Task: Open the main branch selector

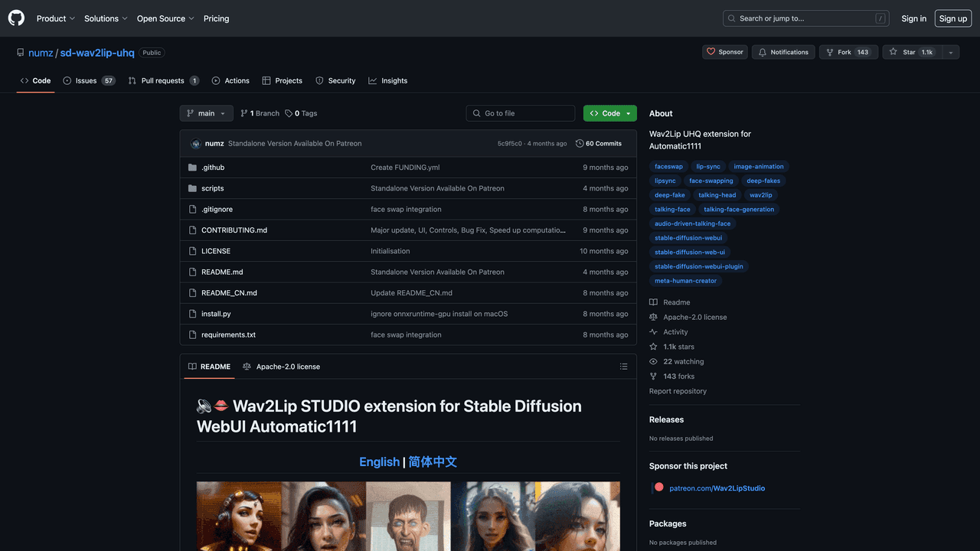Action: point(206,113)
